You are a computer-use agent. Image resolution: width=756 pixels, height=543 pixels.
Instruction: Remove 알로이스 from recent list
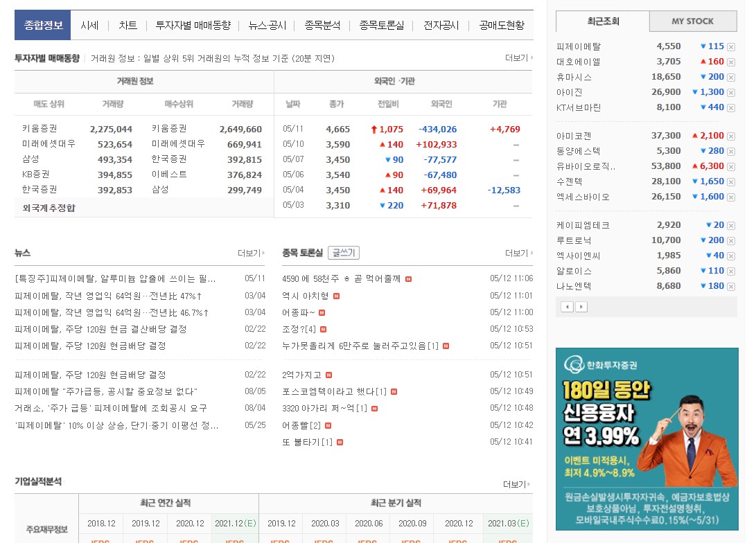731,271
